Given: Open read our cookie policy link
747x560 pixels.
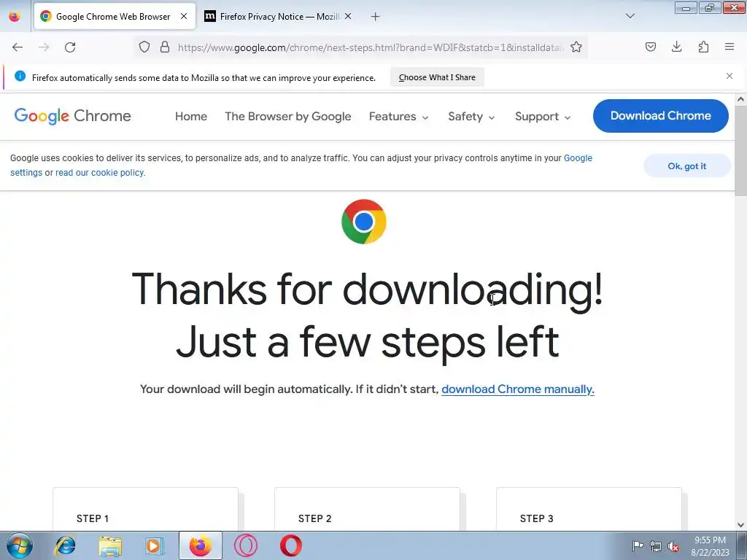Looking at the screenshot, I should 100,173.
